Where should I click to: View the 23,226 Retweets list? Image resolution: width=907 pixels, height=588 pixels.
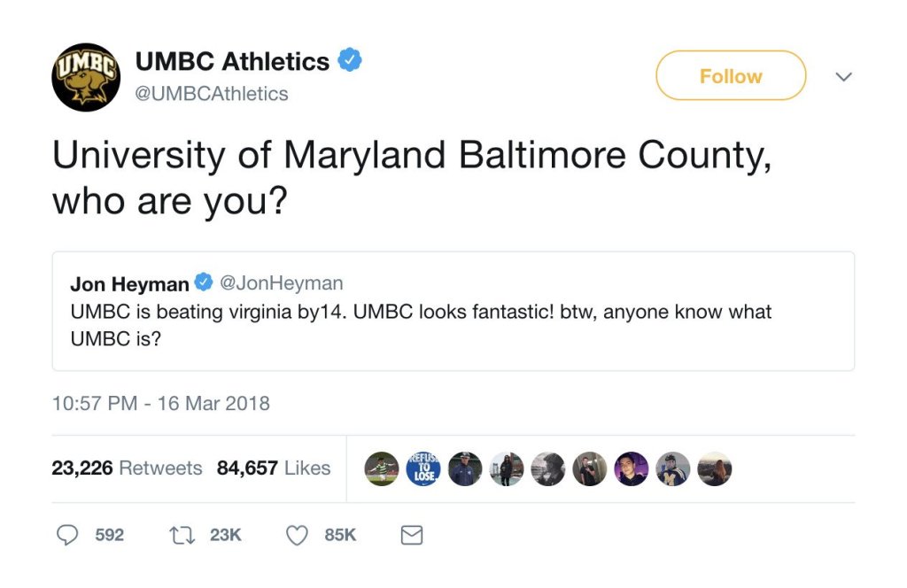127,468
